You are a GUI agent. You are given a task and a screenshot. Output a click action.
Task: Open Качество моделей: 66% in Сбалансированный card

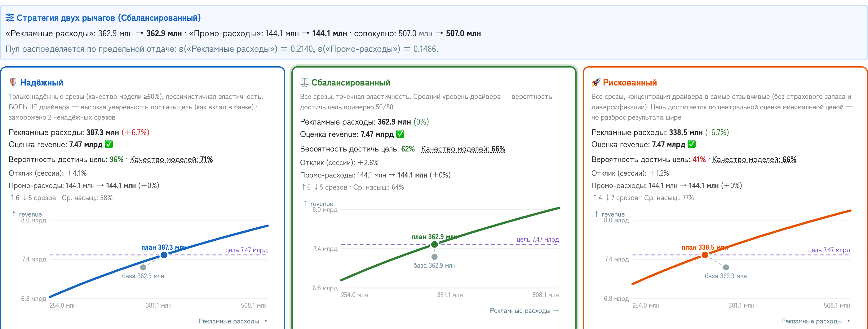[463, 149]
